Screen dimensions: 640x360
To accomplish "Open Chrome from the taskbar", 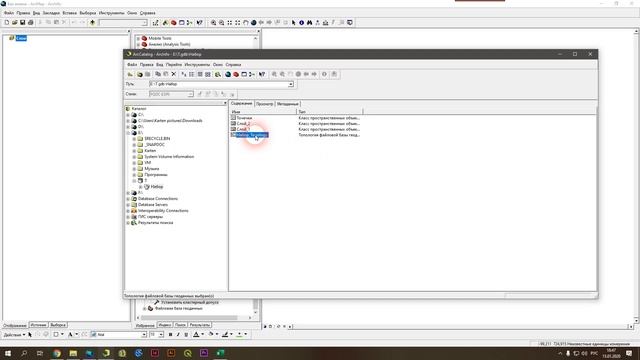I will click(57, 353).
